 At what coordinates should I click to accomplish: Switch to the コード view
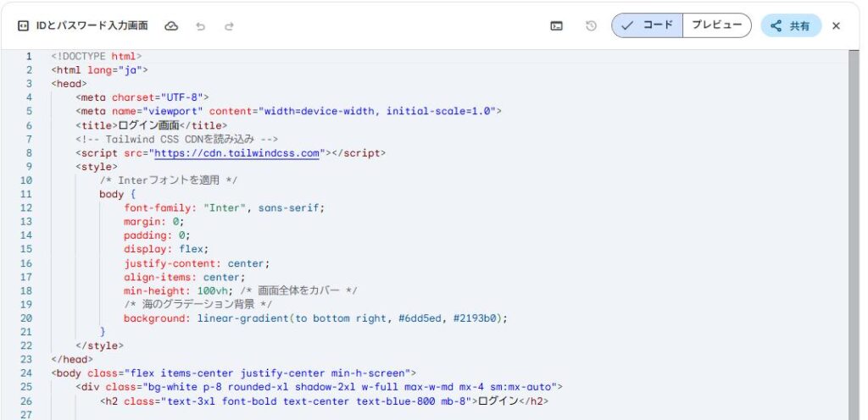pos(647,25)
